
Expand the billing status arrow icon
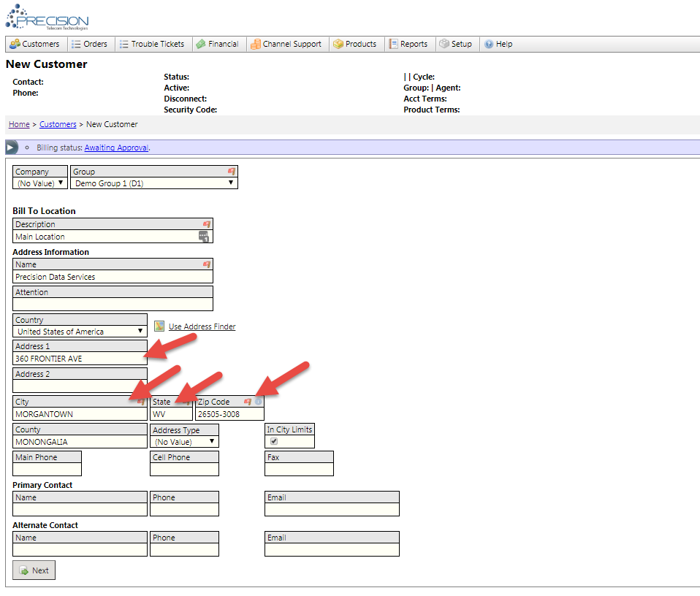[x=12, y=148]
